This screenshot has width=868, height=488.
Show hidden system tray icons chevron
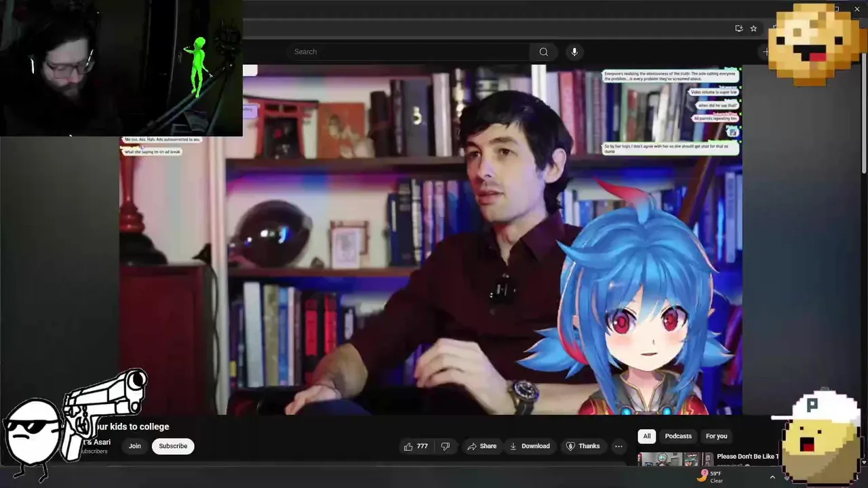pyautogui.click(x=772, y=477)
